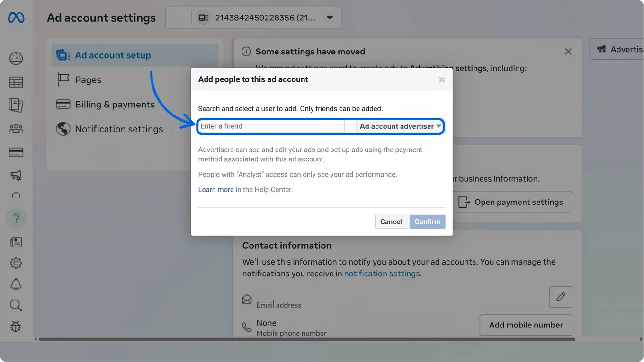Open the account overview dashboard icon
Image resolution: width=644 pixels, height=362 pixels.
click(16, 58)
